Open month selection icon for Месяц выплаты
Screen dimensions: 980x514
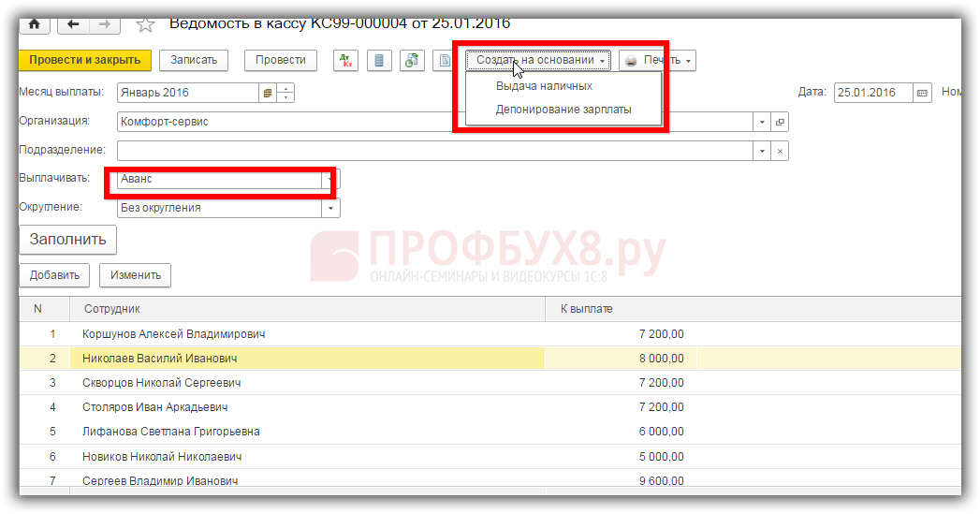click(267, 93)
